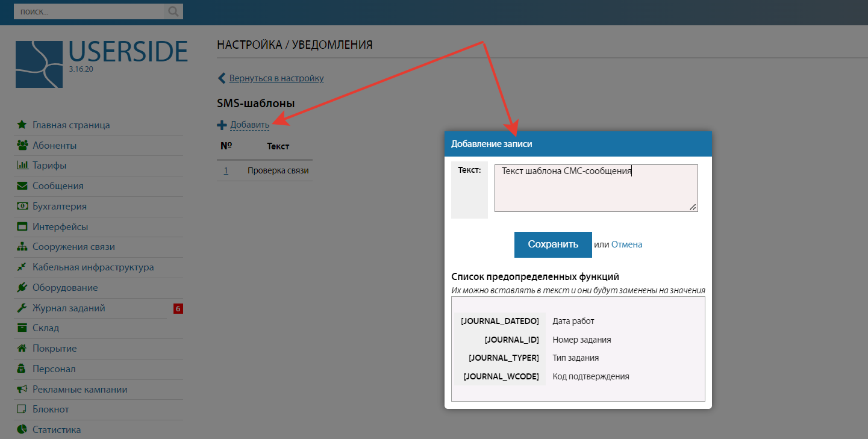Click the money icon beside Бухгалтерия
This screenshot has height=439, width=868.
click(x=22, y=206)
